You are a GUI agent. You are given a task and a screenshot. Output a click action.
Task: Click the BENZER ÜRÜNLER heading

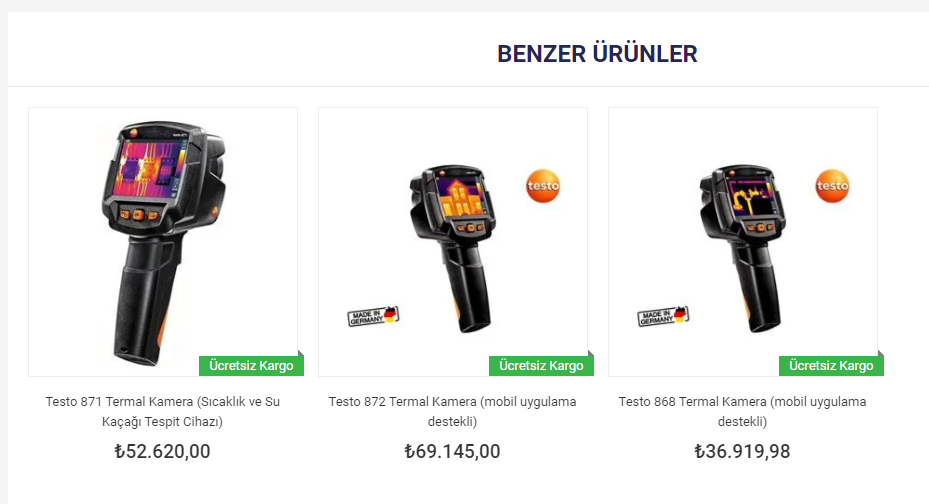tap(597, 54)
